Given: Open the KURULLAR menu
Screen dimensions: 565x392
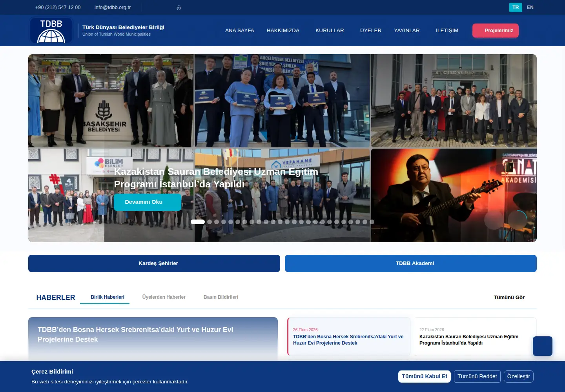Looking at the screenshot, I should [330, 31].
